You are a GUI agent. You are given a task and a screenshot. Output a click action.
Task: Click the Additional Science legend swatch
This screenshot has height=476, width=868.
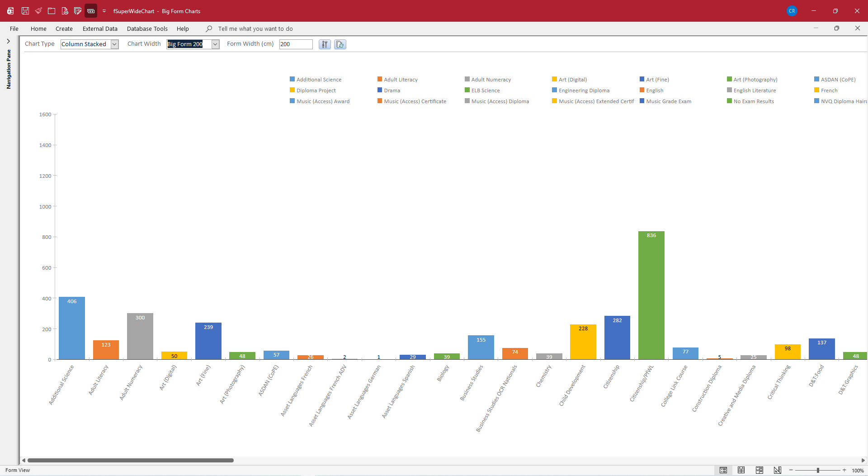[x=292, y=79]
